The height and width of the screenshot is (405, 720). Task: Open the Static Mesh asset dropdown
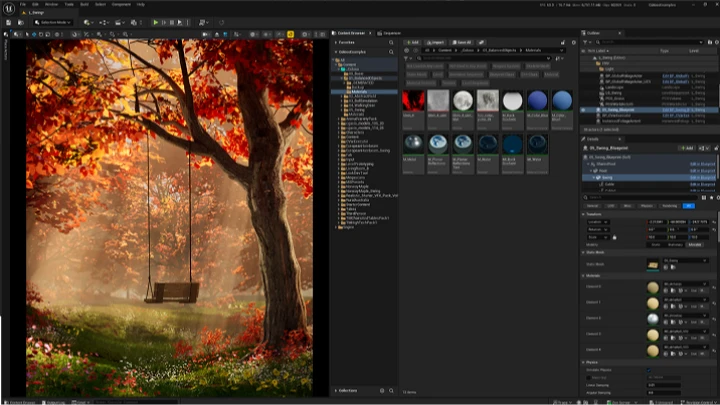coord(686,260)
